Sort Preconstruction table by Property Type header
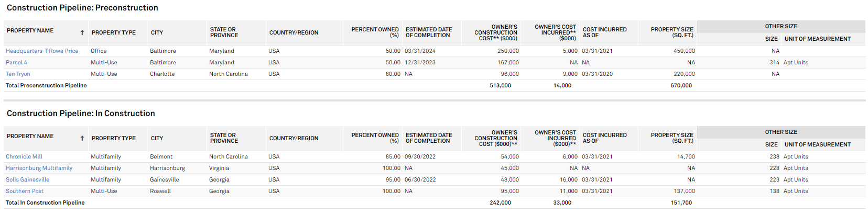 coord(114,32)
